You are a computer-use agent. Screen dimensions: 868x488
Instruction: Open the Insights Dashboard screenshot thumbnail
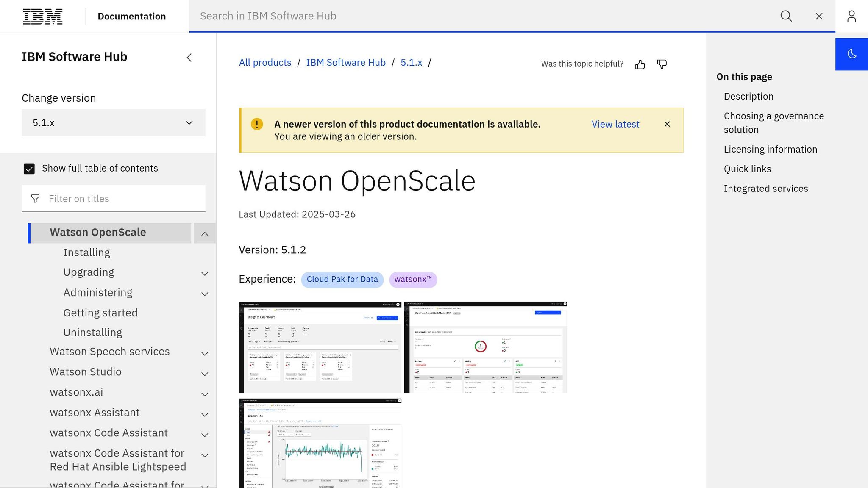click(x=320, y=347)
